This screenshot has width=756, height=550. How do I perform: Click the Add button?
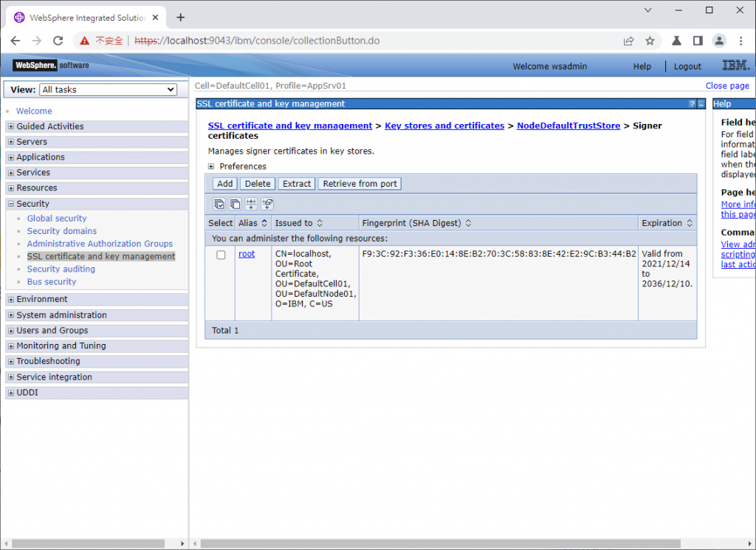pyautogui.click(x=224, y=184)
